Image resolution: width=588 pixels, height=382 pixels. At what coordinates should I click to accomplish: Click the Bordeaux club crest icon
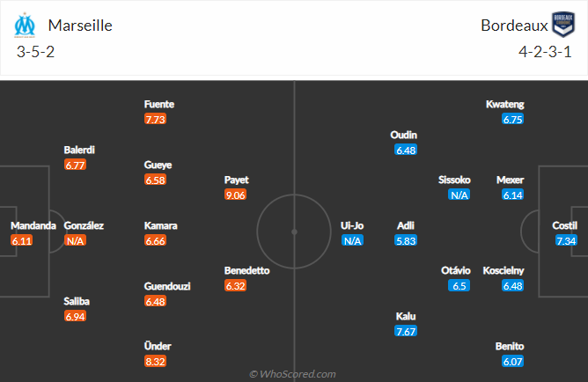pyautogui.click(x=562, y=25)
